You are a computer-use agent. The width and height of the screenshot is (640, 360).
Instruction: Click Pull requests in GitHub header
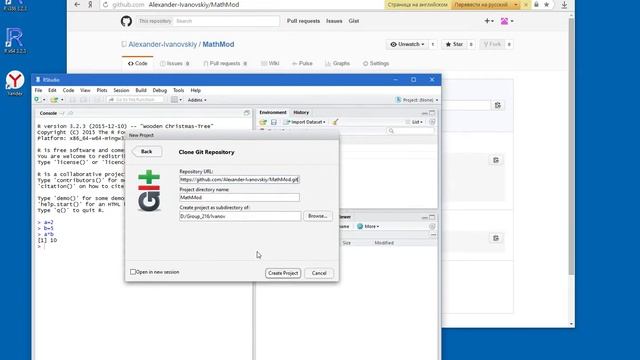click(x=303, y=21)
